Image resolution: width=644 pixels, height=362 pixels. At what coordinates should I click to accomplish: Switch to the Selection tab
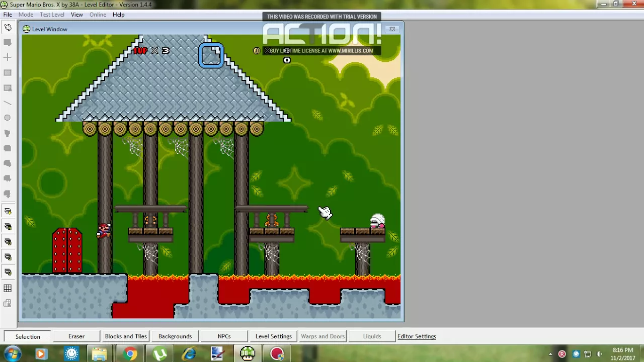tap(28, 336)
